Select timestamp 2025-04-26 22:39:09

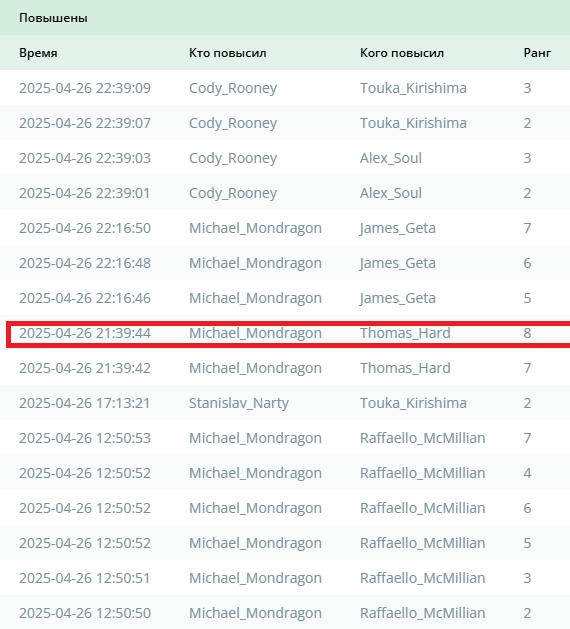pyautogui.click(x=85, y=88)
